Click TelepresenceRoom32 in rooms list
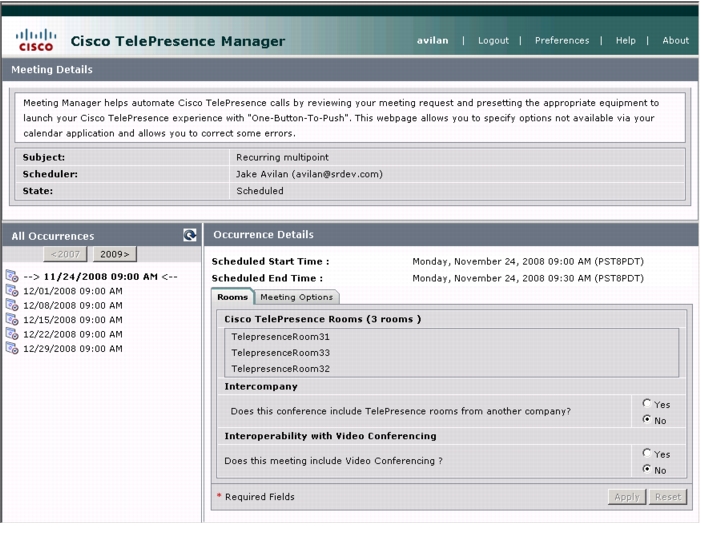This screenshot has height=547, width=701. 280,369
